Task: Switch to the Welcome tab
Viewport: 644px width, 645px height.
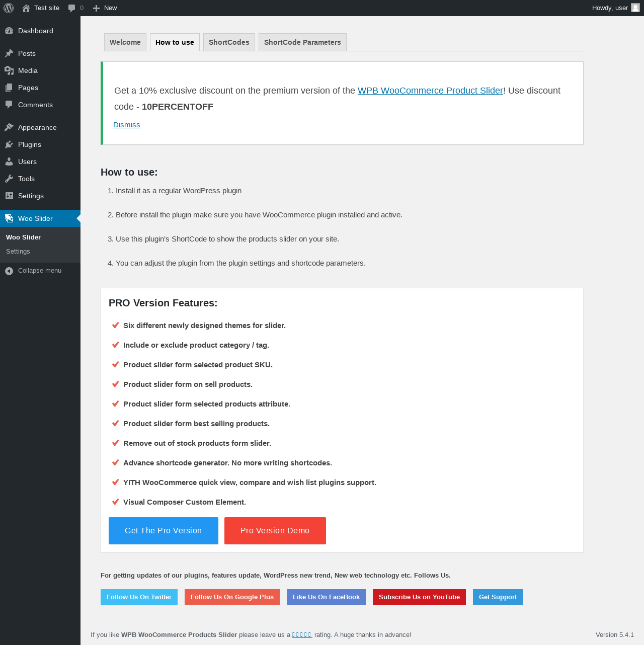Action: point(125,42)
